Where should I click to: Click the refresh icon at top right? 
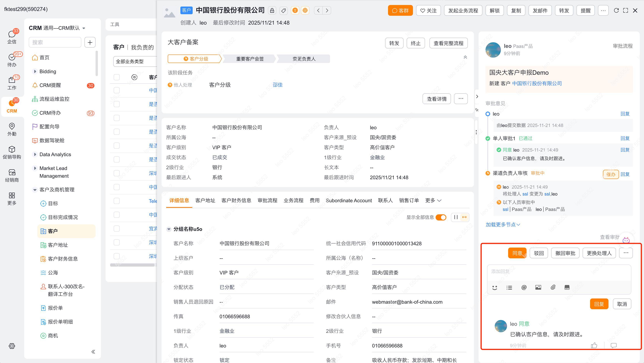[616, 11]
